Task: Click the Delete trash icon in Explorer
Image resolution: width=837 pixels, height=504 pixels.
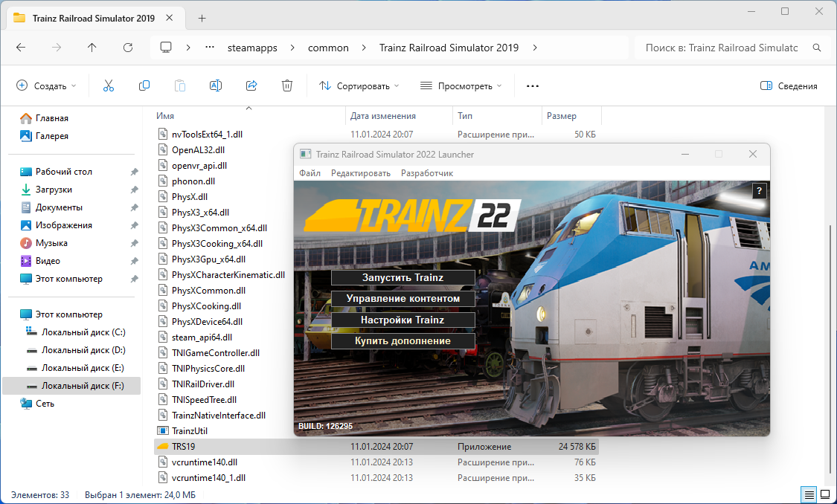Action: [287, 86]
